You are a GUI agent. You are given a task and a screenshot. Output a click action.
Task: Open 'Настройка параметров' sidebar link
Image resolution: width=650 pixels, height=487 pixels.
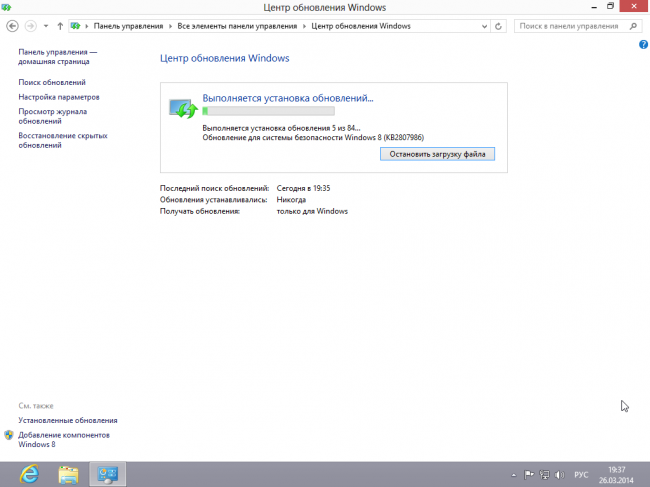click(x=59, y=97)
